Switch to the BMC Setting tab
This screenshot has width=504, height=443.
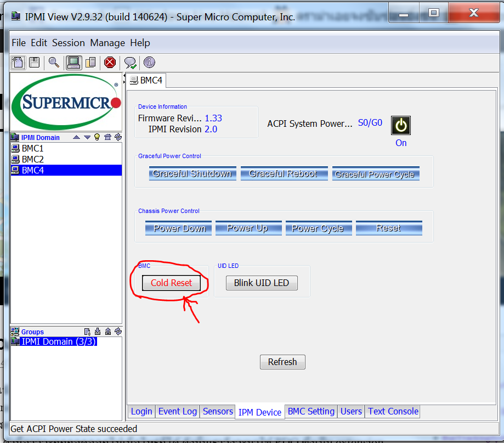(311, 412)
